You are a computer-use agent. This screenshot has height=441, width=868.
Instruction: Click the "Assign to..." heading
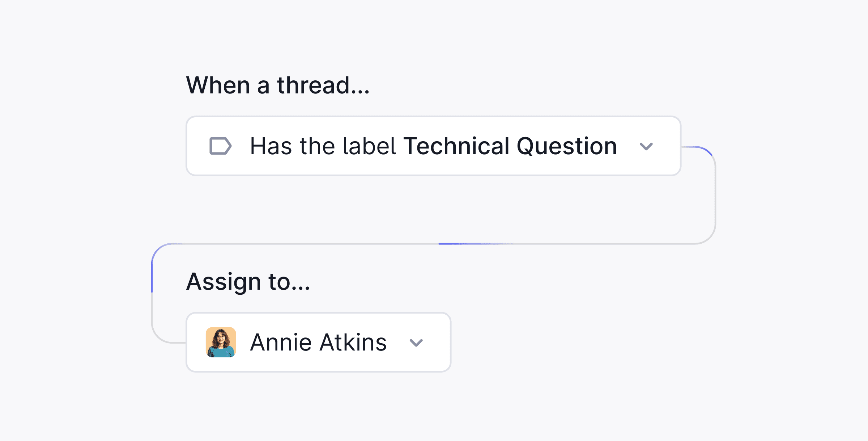(248, 282)
